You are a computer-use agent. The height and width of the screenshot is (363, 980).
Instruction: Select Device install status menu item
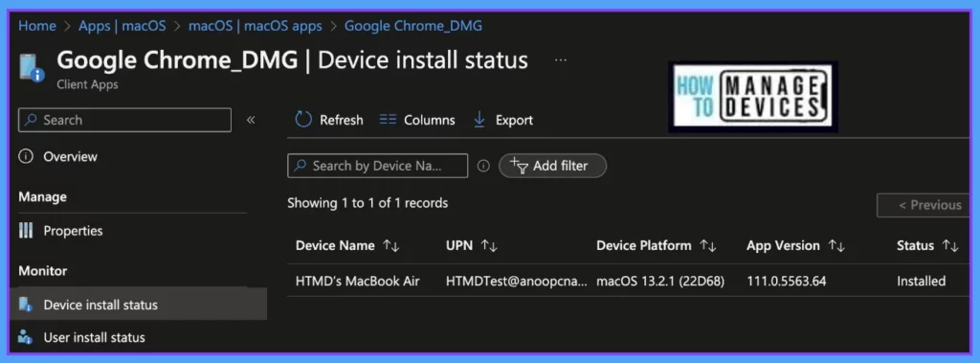point(139,305)
